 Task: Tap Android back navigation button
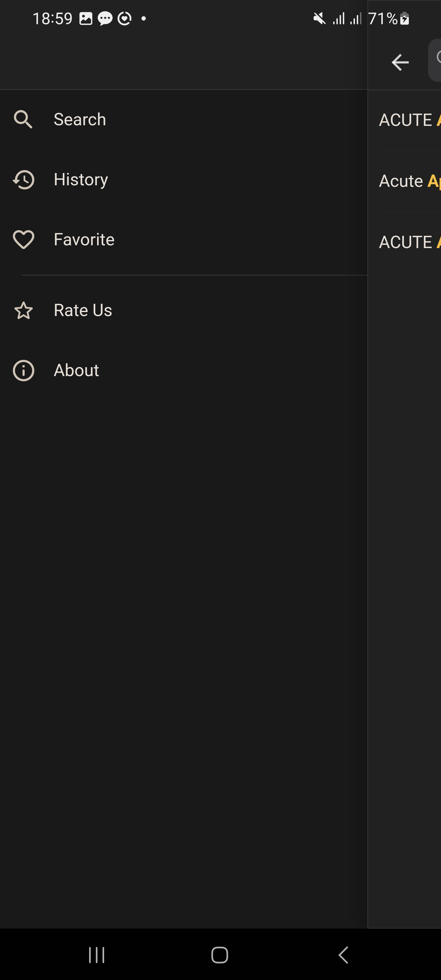click(x=343, y=955)
